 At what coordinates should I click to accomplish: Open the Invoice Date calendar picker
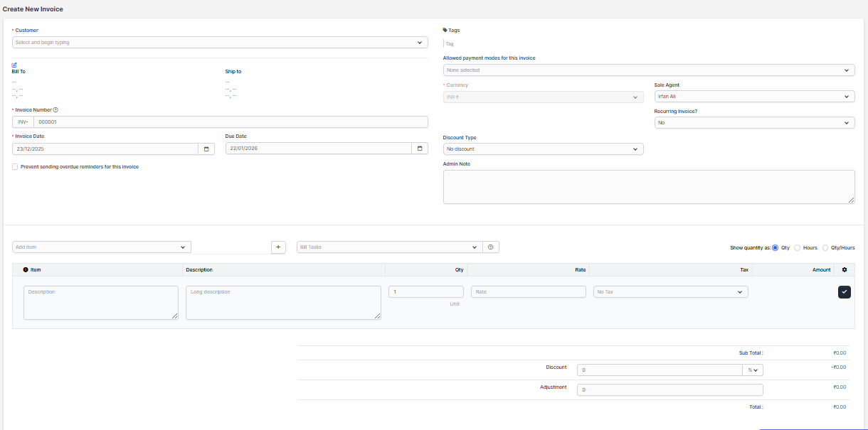[206, 149]
